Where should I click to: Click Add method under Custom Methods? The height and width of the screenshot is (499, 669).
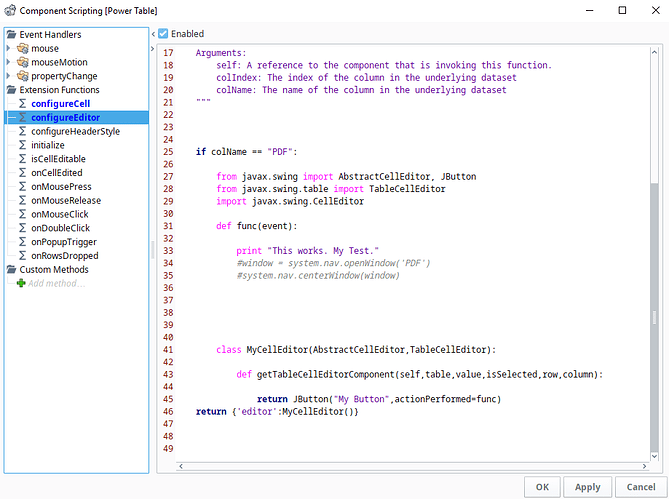click(56, 283)
